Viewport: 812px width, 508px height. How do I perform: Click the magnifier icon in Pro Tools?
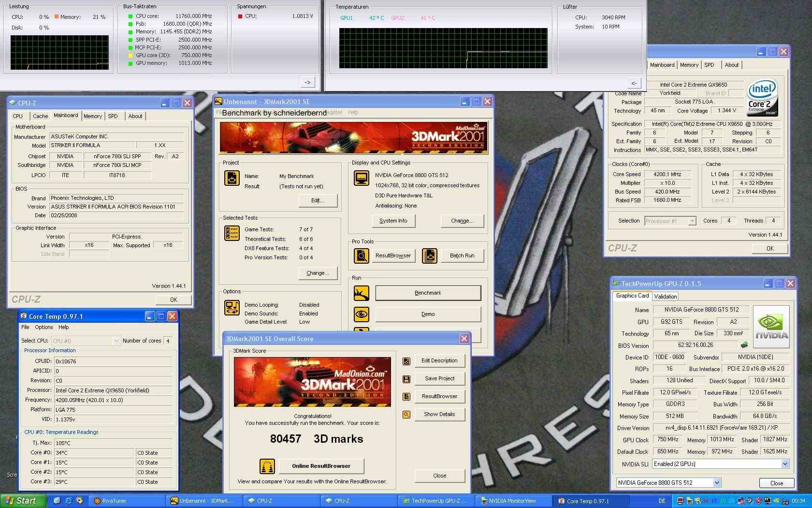(362, 255)
